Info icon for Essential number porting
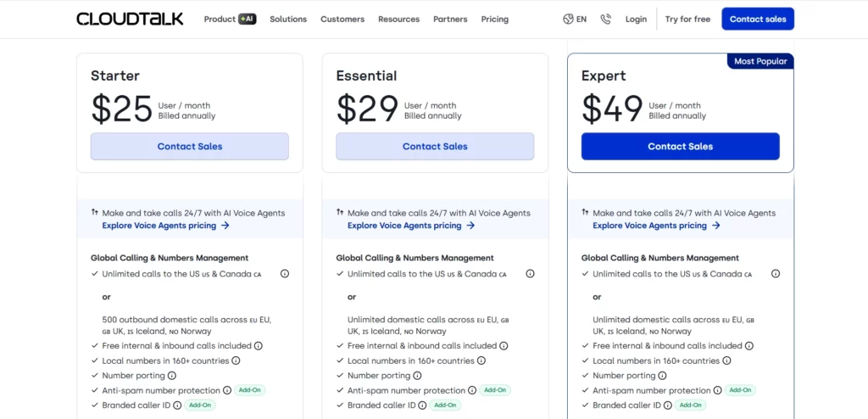Image resolution: width=868 pixels, height=419 pixels. pyautogui.click(x=417, y=376)
